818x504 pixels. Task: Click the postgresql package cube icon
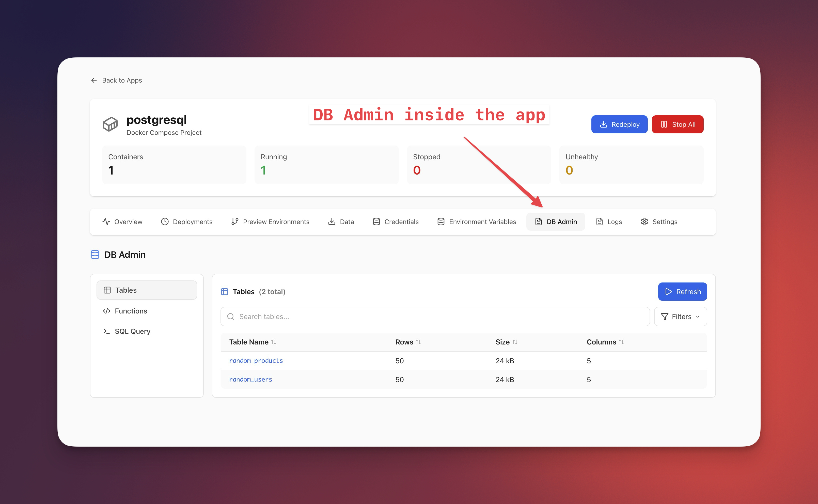pyautogui.click(x=110, y=124)
